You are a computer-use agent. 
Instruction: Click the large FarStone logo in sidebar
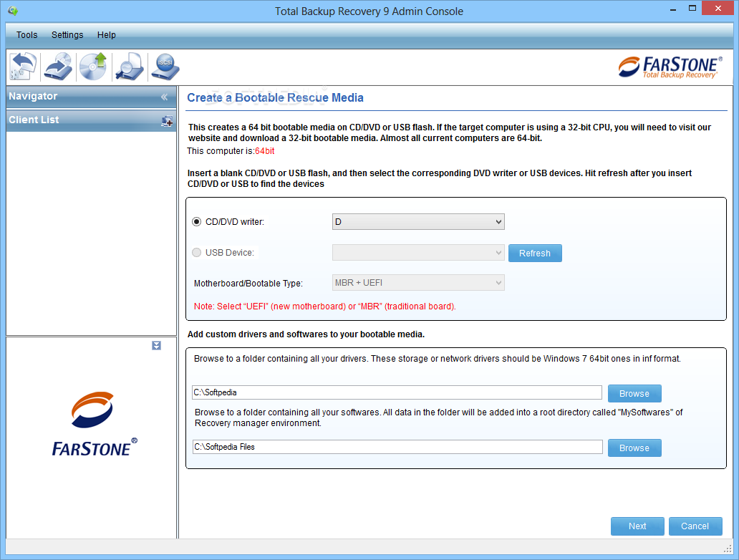95,424
